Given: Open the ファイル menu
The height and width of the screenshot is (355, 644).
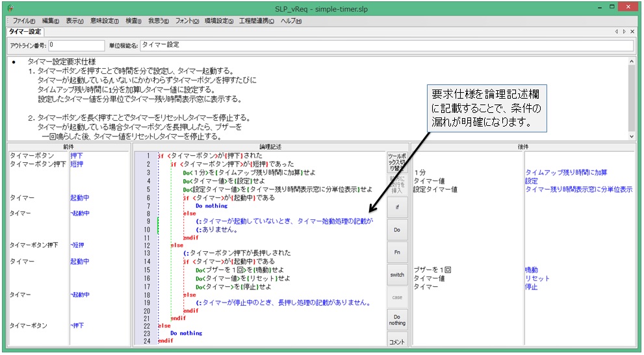Looking at the screenshot, I should (x=23, y=21).
